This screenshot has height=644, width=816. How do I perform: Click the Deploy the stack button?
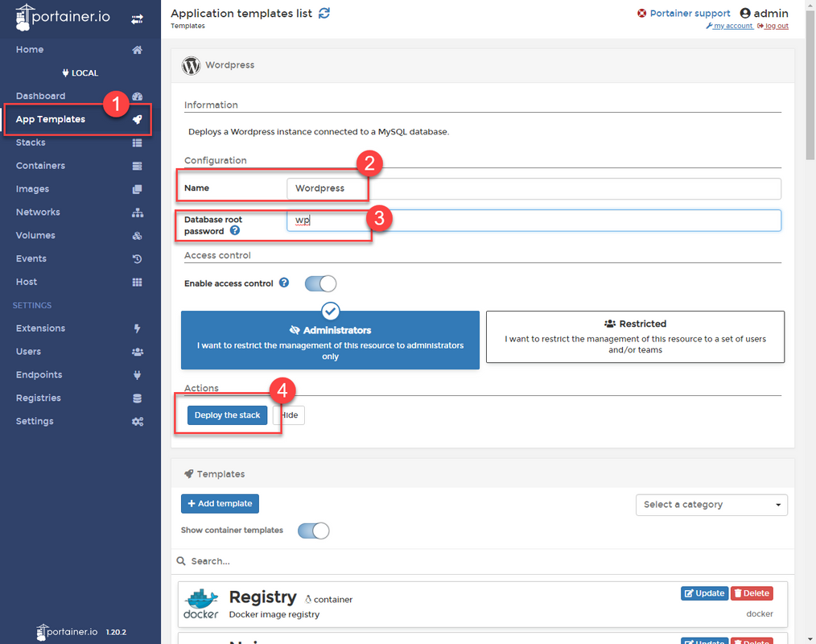point(228,415)
